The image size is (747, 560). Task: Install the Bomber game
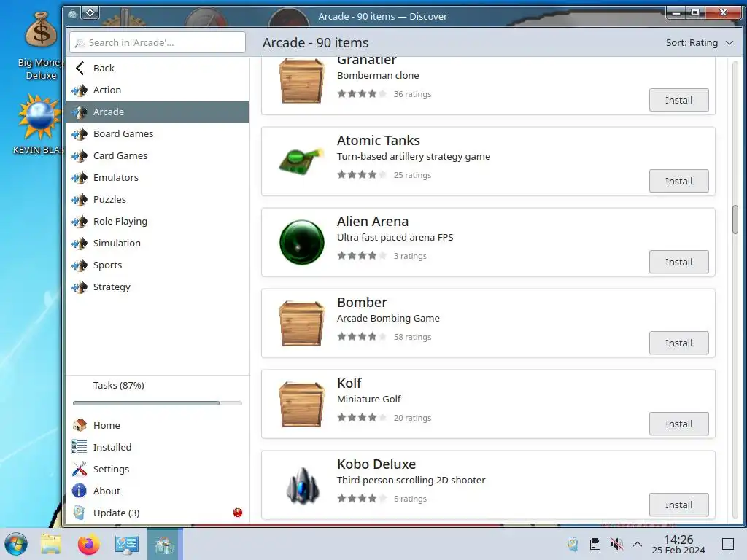(x=679, y=343)
